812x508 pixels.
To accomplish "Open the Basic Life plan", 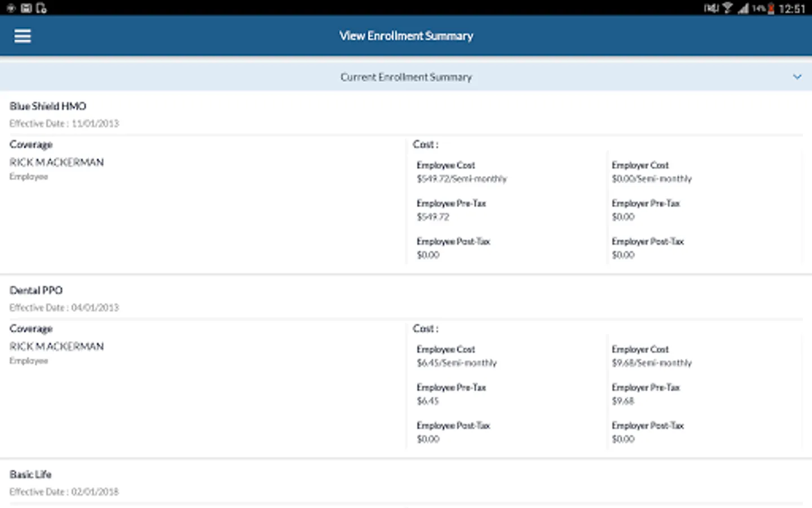I will point(30,474).
